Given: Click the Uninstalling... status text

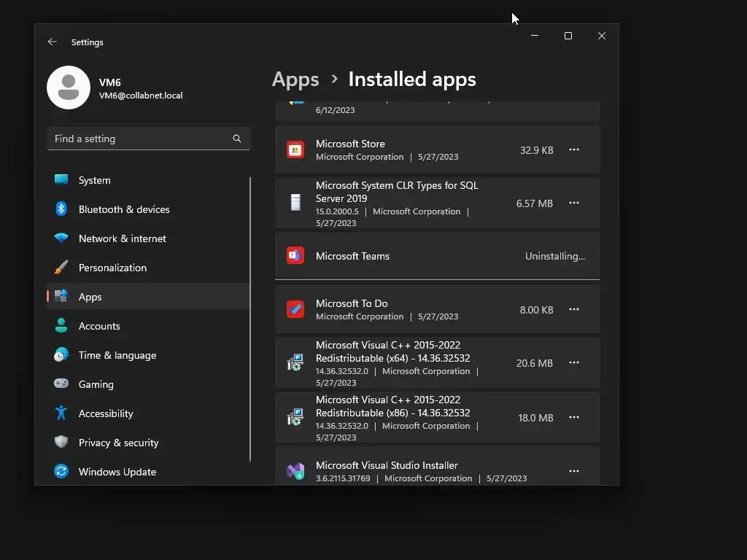Looking at the screenshot, I should tap(555, 256).
